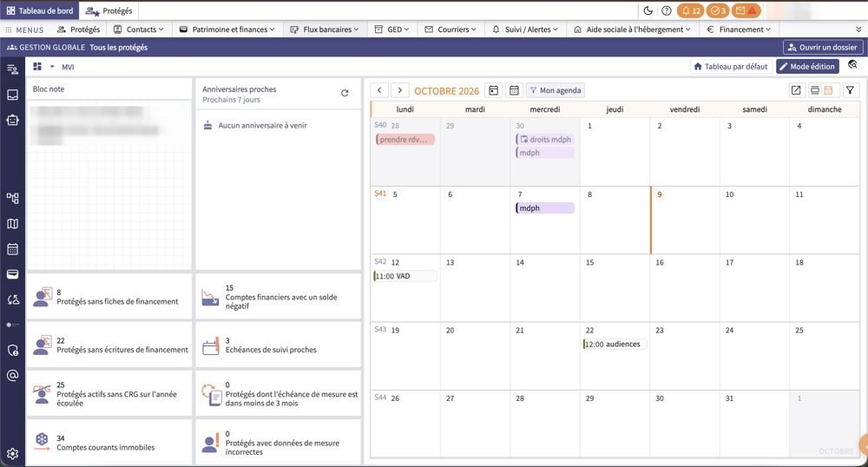Image resolution: width=868 pixels, height=467 pixels.
Task: Open Protégés sans écritures de financement tile
Action: (x=109, y=345)
